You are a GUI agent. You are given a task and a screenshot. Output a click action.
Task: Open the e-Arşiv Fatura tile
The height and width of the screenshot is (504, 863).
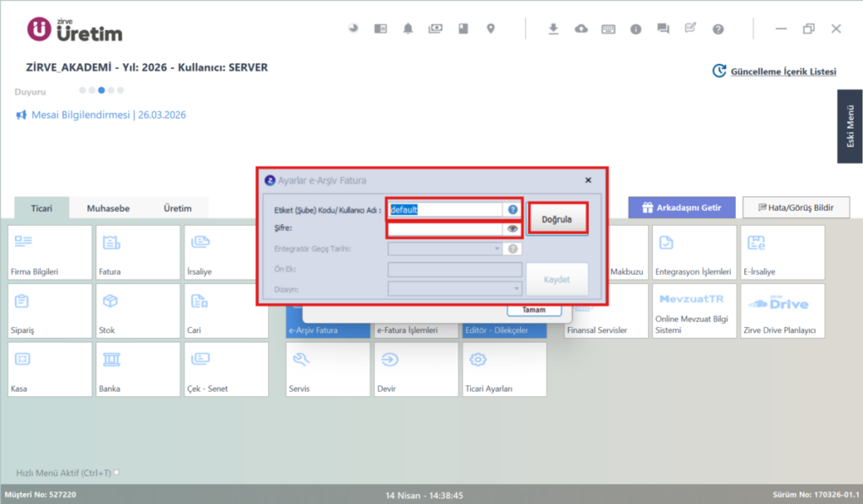[328, 330]
